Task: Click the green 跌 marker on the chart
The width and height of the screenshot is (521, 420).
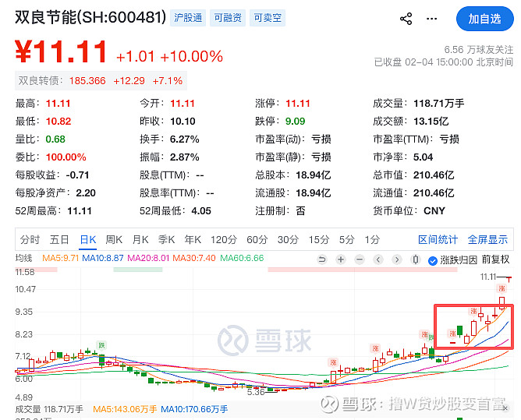Action: pyautogui.click(x=101, y=345)
